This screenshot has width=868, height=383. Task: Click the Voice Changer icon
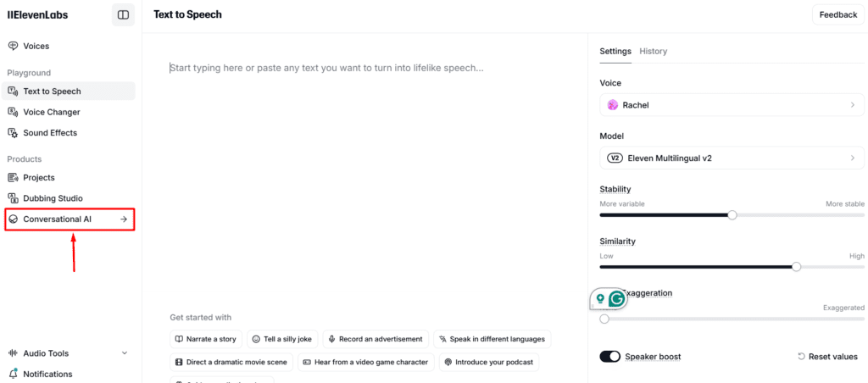[13, 112]
